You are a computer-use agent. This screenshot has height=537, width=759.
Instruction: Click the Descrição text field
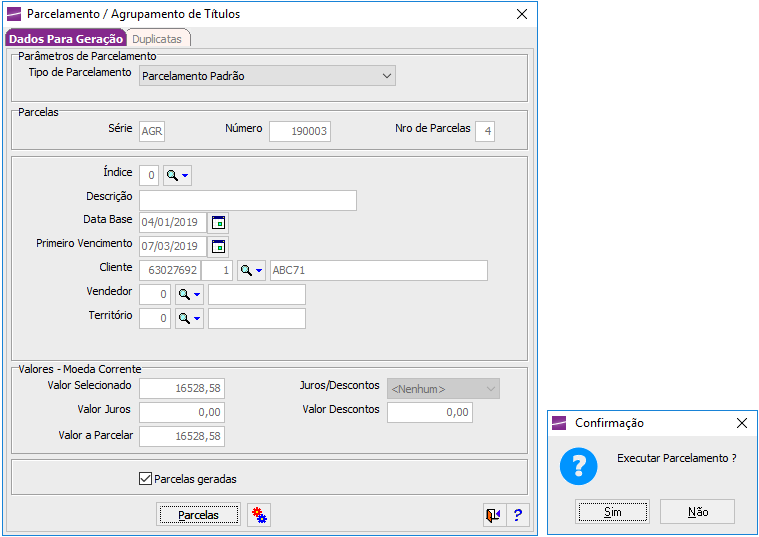point(248,200)
